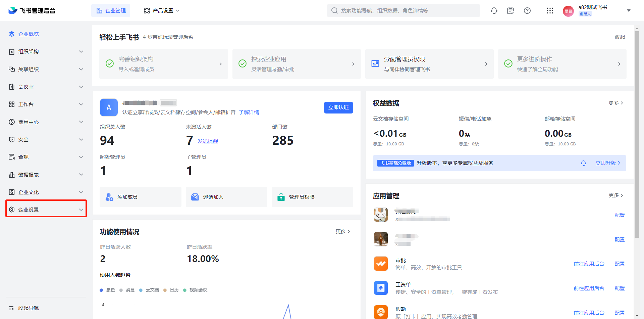
Task: Click the 企业概览 layers icon
Action: (x=12, y=34)
